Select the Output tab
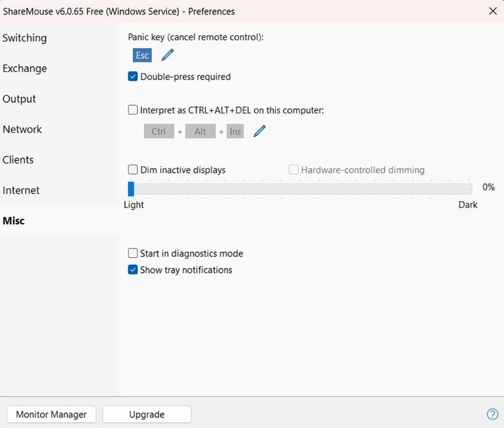Screen dimensions: 504x428 pyautogui.click(x=20, y=99)
